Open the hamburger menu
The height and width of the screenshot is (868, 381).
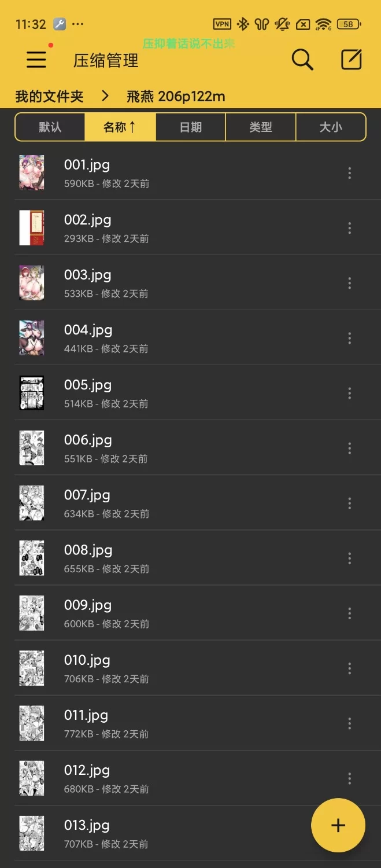36,60
